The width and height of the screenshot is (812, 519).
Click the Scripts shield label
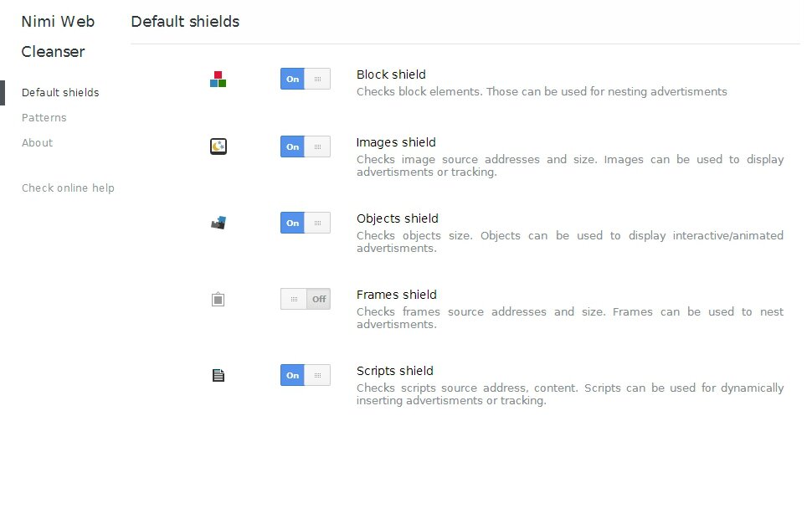pyautogui.click(x=394, y=371)
